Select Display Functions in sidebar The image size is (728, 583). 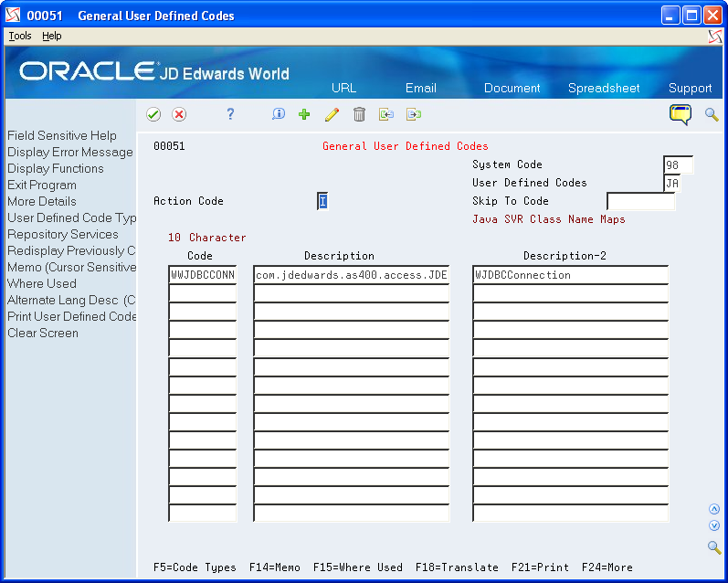coord(55,169)
